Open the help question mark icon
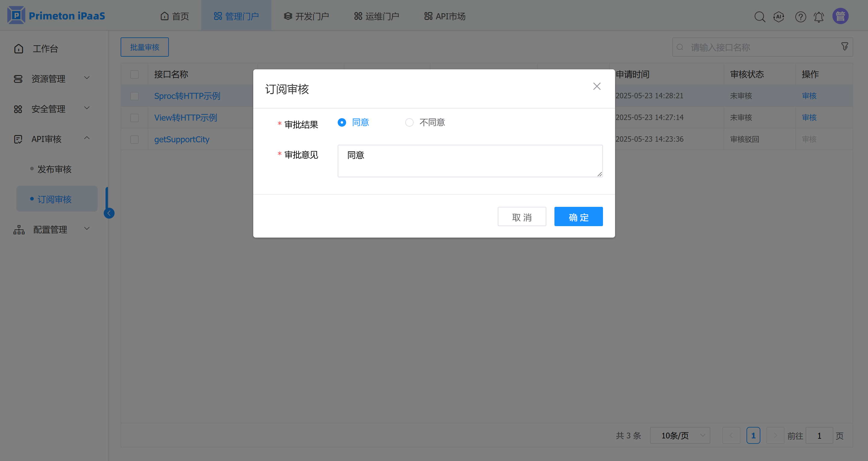 coord(800,17)
